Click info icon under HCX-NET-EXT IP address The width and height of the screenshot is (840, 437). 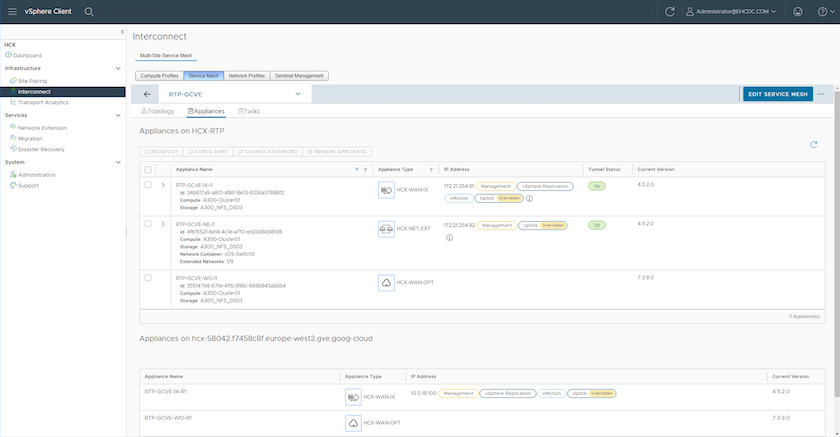(x=449, y=238)
